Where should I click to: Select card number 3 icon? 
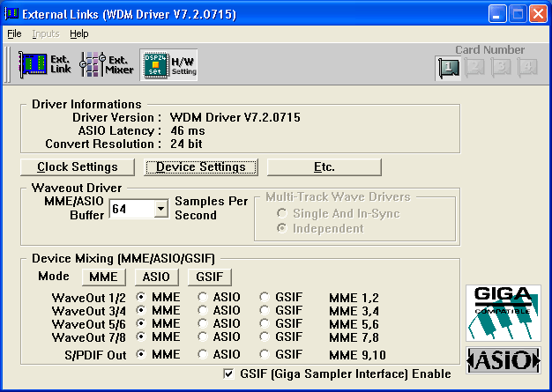501,67
